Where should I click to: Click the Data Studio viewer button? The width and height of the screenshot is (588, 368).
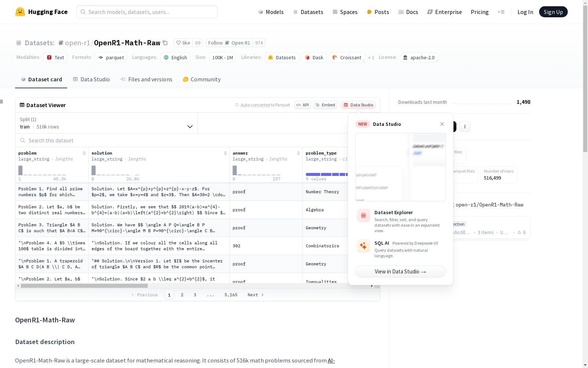click(x=358, y=105)
